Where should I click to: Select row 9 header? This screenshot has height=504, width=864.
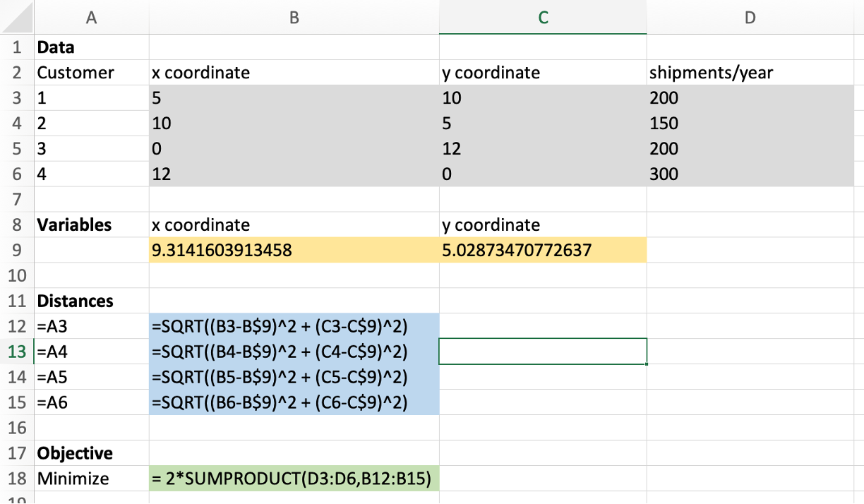[x=17, y=250]
